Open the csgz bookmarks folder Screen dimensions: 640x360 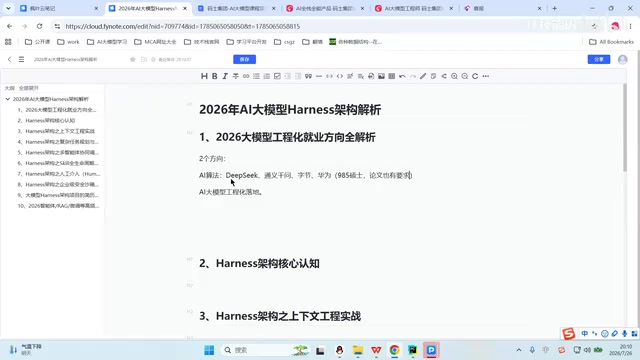click(284, 42)
